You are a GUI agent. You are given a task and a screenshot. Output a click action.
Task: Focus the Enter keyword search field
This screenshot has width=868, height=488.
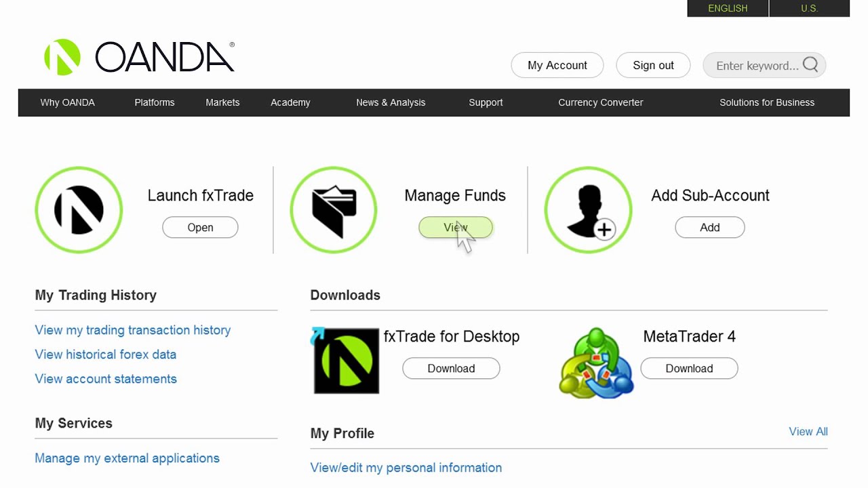point(764,65)
